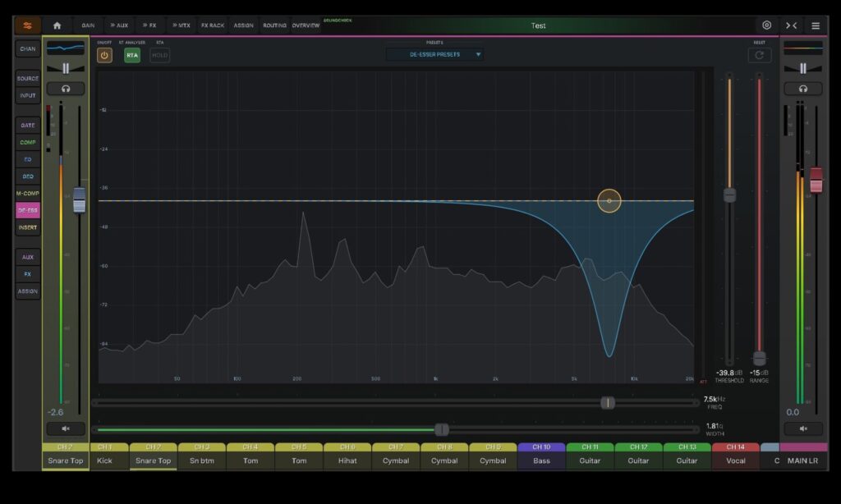Expand the MTX sends tab

pos(182,25)
